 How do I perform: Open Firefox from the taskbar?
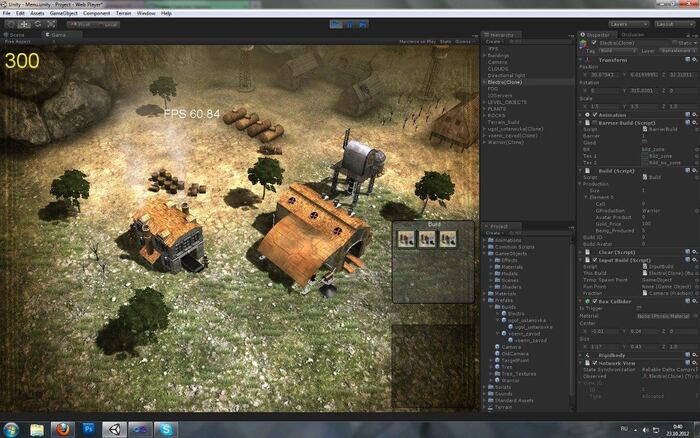click(63, 430)
